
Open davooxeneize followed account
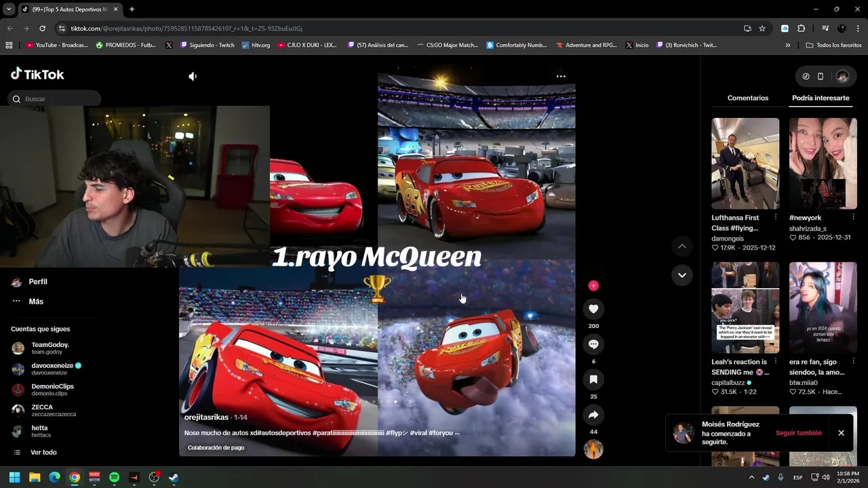coord(47,369)
